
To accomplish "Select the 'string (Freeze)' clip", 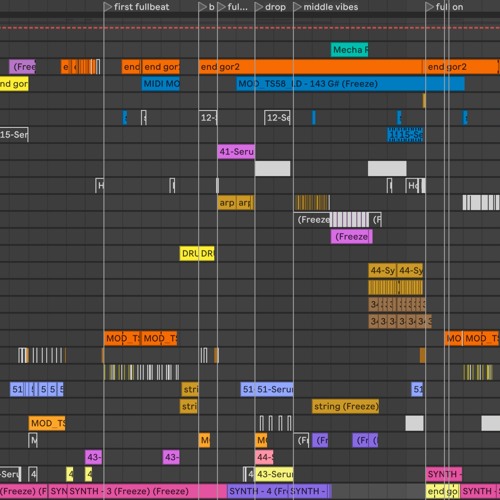I will click(346, 406).
